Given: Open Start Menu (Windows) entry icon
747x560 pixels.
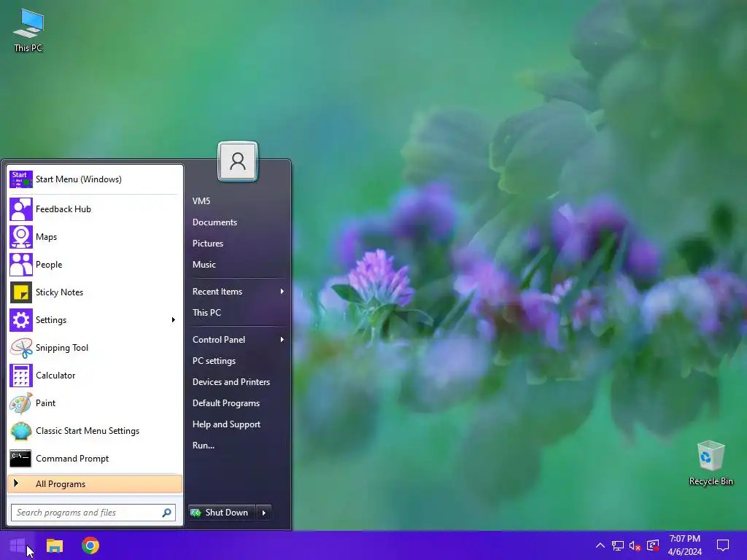Looking at the screenshot, I should point(21,179).
